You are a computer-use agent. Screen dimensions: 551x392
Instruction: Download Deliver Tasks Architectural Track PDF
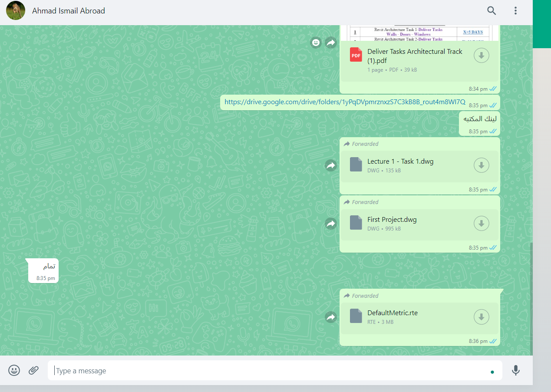tap(481, 56)
